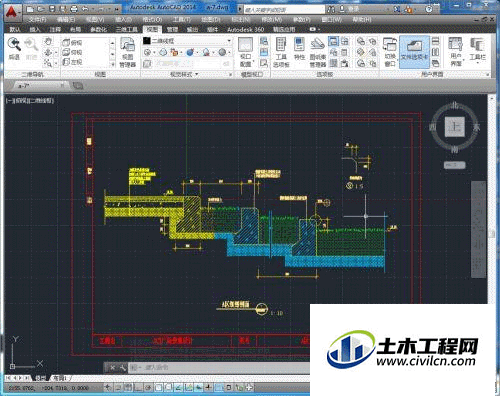Click the Undo arrow in quick-access toolbar

[x=85, y=9]
